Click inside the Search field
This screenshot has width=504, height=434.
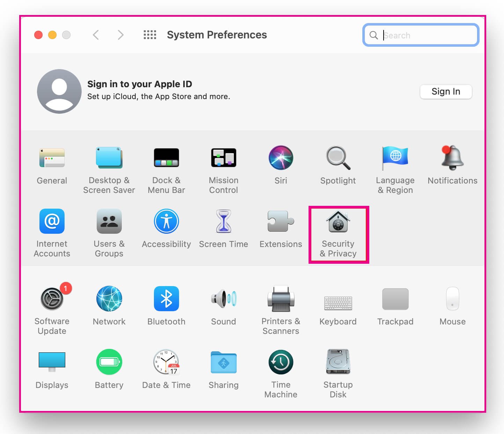(x=420, y=35)
